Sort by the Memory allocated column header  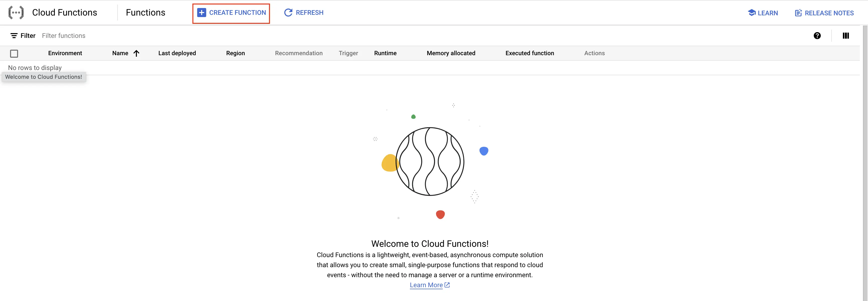451,53
